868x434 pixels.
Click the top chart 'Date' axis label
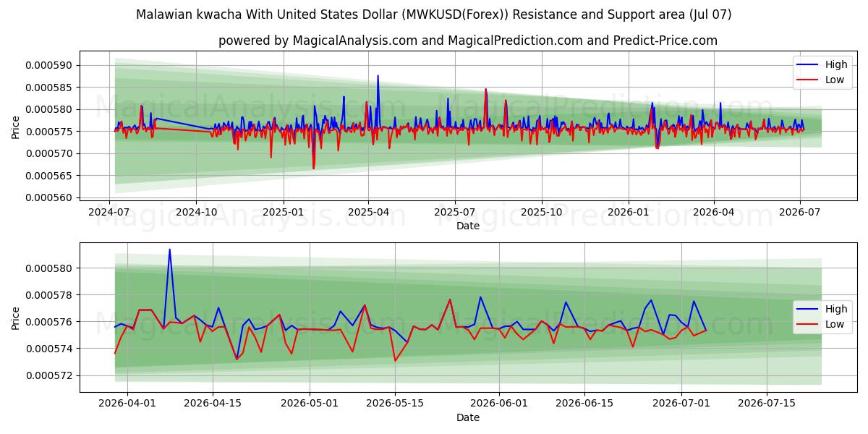[468, 226]
